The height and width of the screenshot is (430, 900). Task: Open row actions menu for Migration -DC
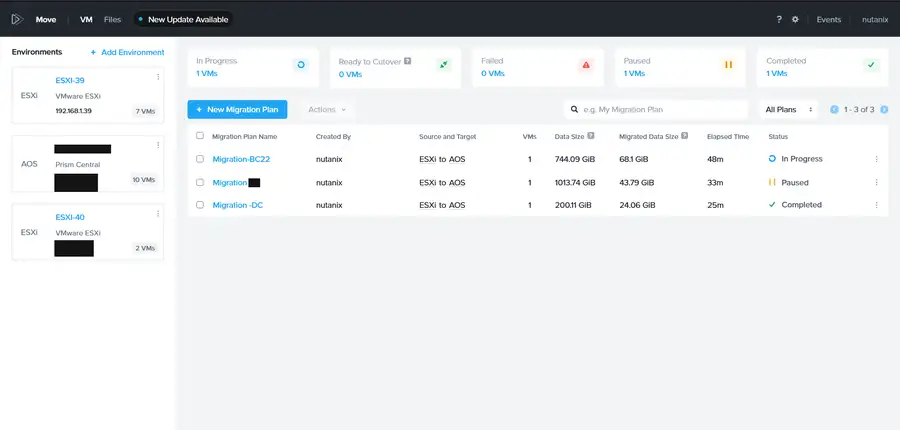[876, 205]
